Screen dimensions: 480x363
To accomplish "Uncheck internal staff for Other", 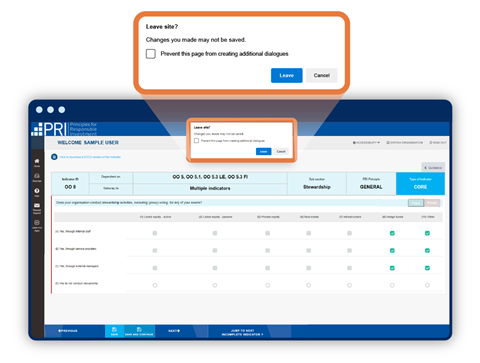I will click(x=427, y=233).
